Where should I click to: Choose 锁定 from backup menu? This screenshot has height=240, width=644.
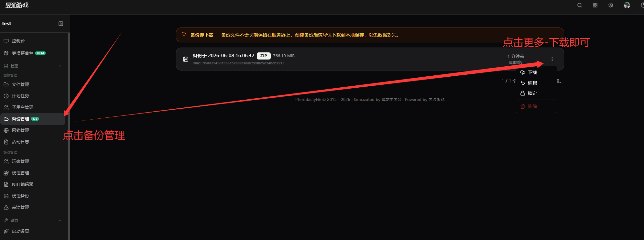536,93
